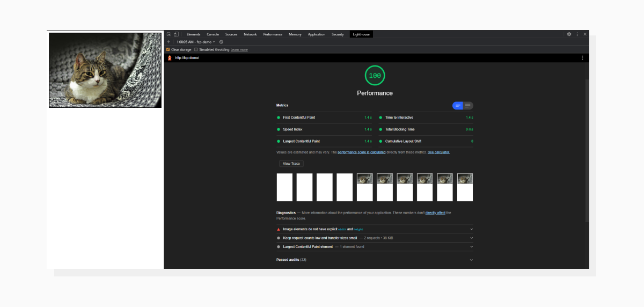Click the Cumulative Layout Shift metric
Viewport: 644px width, 307px height.
click(x=426, y=141)
